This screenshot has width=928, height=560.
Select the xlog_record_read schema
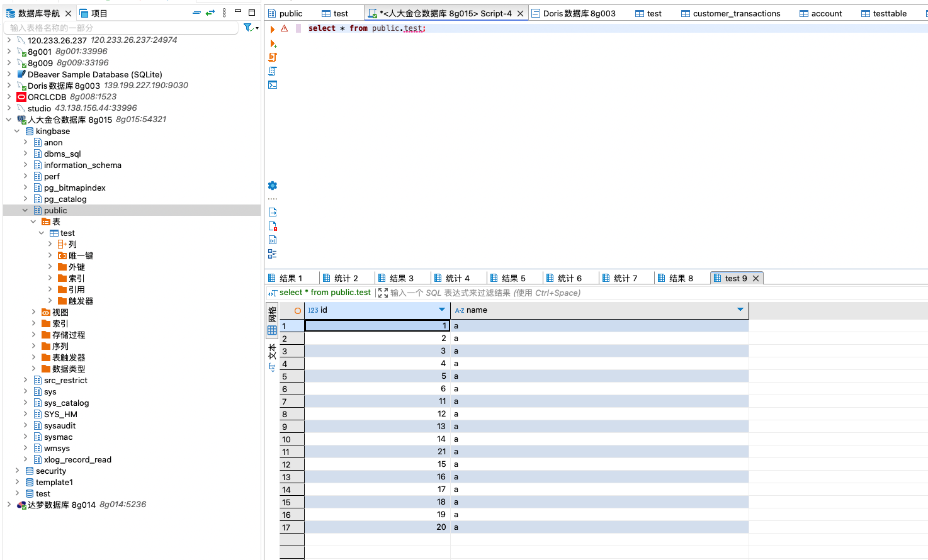point(77,459)
